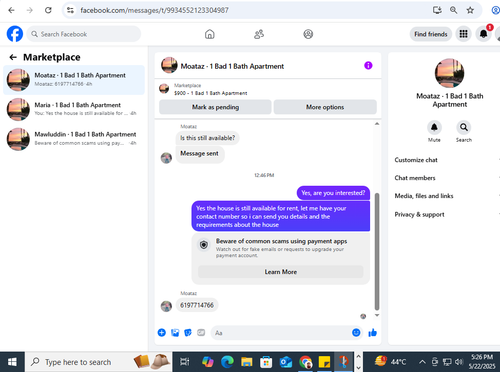
Task: Click the Search Facebook field
Action: coord(84,34)
